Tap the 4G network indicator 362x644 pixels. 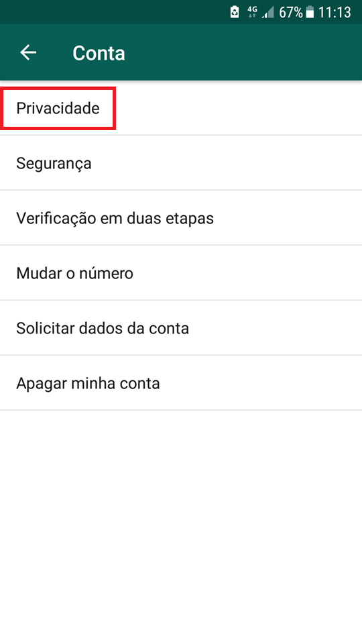[253, 13]
